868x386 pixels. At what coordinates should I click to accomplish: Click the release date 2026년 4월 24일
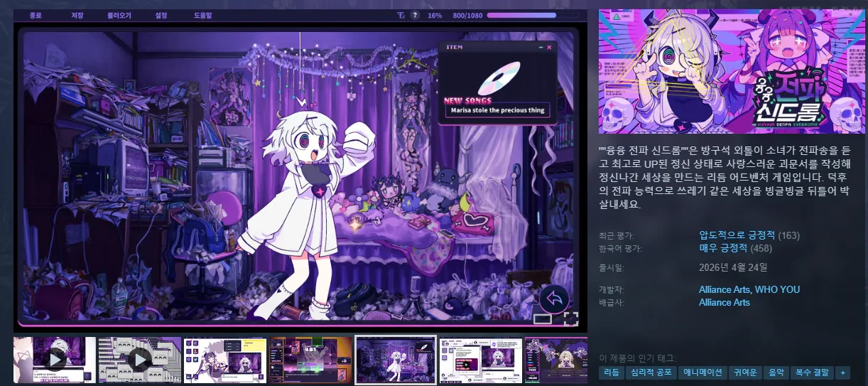pos(733,267)
